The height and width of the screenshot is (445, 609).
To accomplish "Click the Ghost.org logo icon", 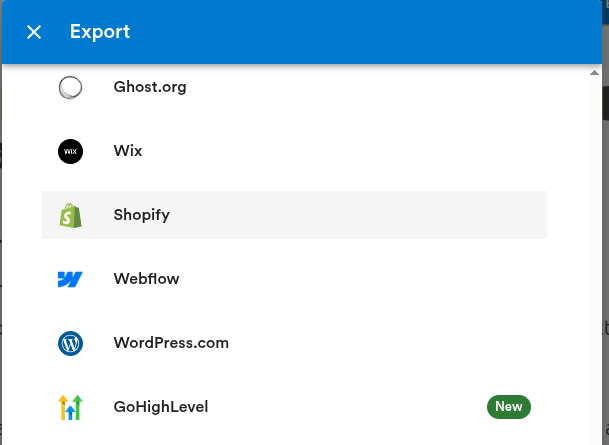I will (x=70, y=87).
